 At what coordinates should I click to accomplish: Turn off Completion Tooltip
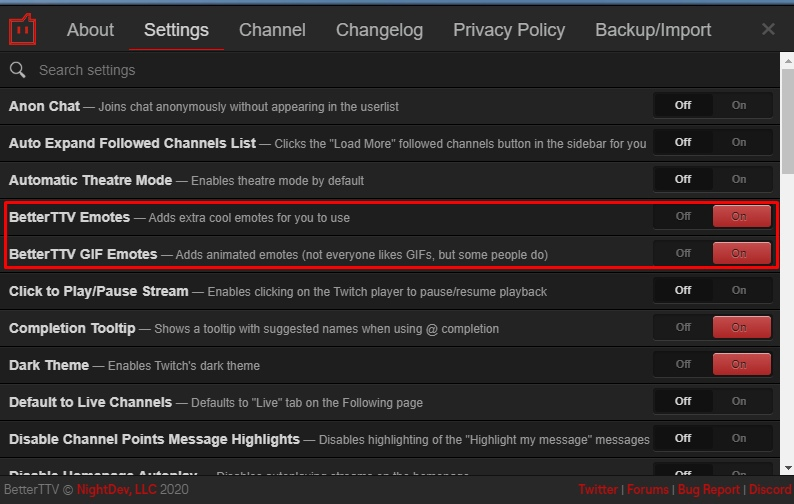(x=683, y=327)
